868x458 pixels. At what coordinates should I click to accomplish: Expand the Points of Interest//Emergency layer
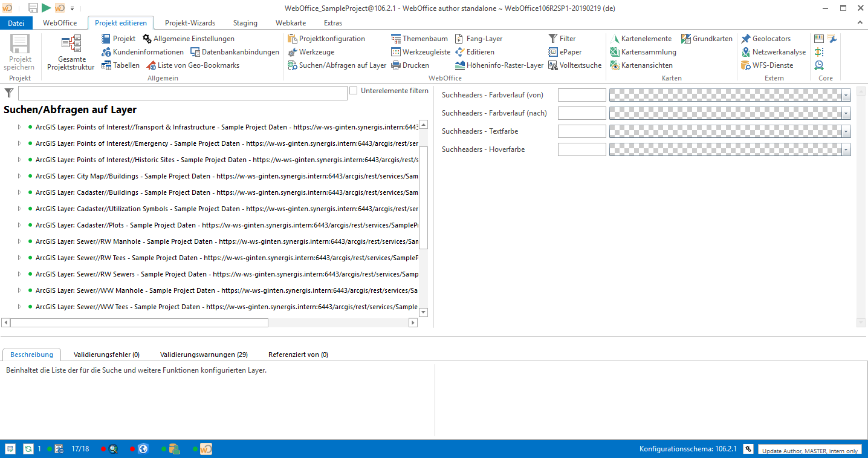coord(18,143)
